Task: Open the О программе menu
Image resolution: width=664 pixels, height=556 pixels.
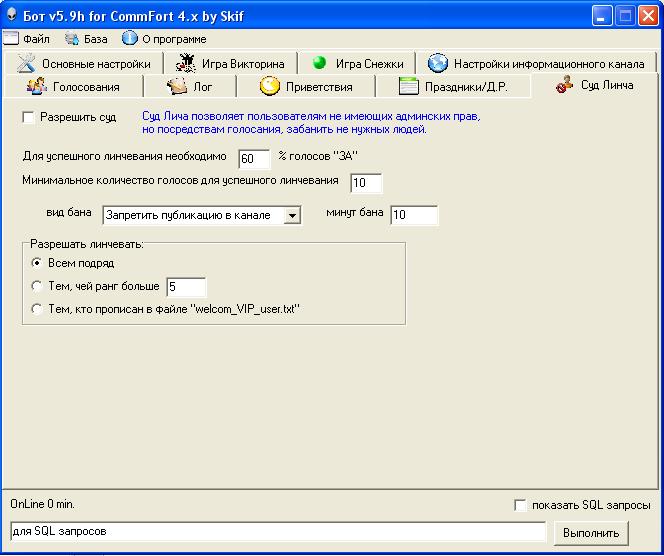Action: pos(164,39)
